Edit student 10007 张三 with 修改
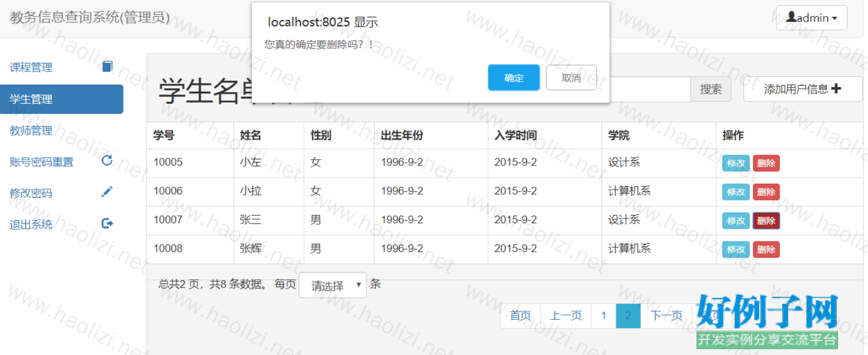 tap(736, 221)
